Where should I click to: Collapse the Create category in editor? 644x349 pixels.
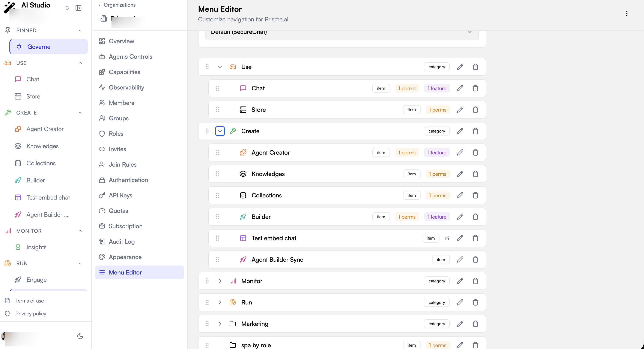[220, 131]
